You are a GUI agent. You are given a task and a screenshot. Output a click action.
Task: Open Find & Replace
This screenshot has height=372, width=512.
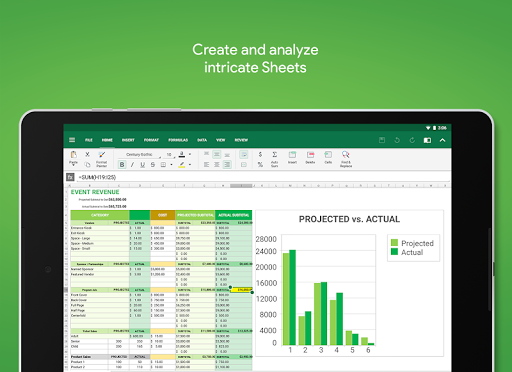tap(346, 159)
